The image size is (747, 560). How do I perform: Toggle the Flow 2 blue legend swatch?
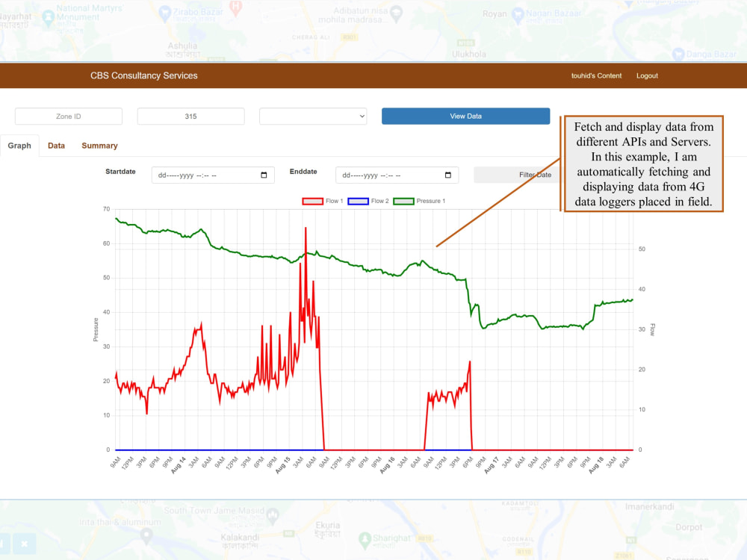click(x=359, y=202)
